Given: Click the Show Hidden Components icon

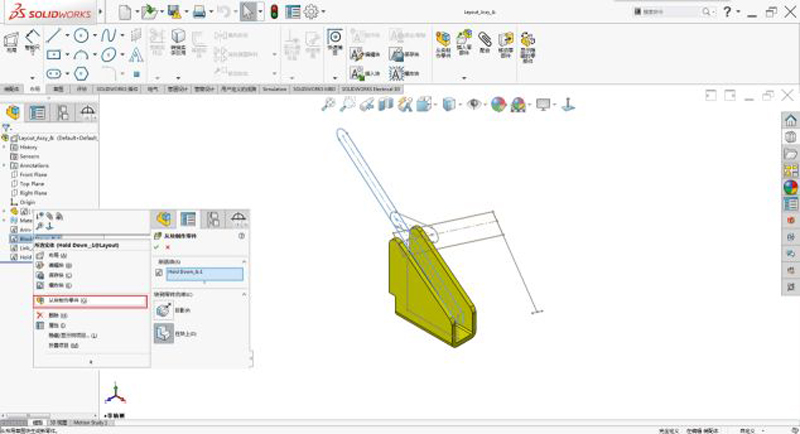Looking at the screenshot, I should 528,47.
